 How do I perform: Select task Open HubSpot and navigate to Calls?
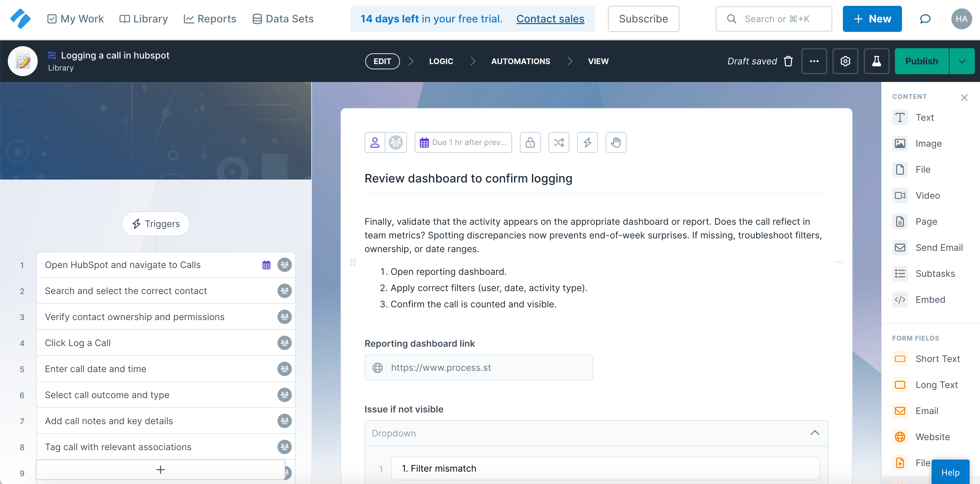166,265
